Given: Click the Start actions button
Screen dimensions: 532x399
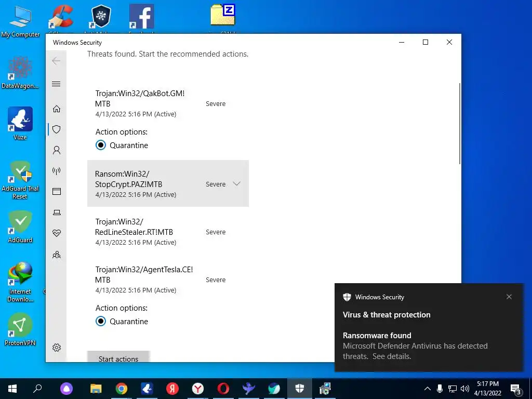Looking at the screenshot, I should [x=118, y=356].
